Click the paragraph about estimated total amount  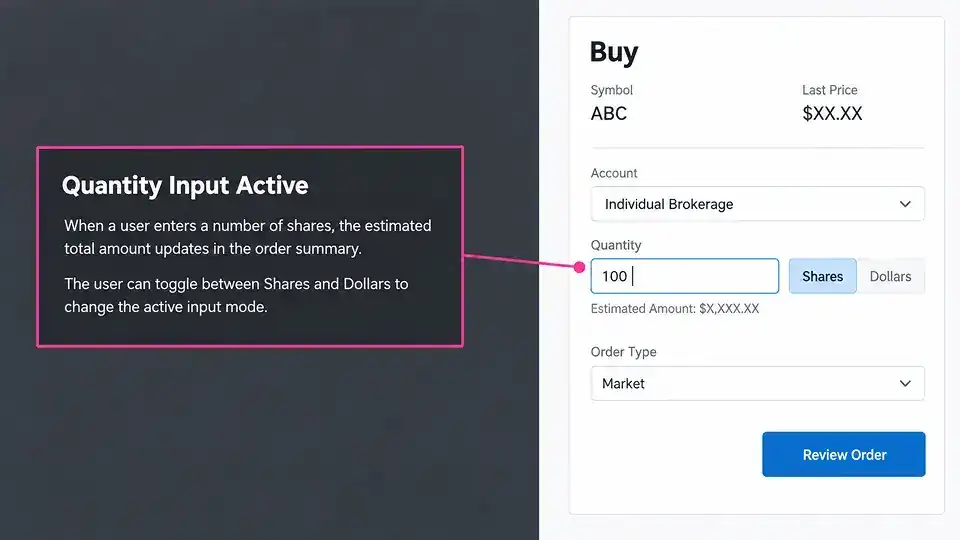(x=248, y=237)
